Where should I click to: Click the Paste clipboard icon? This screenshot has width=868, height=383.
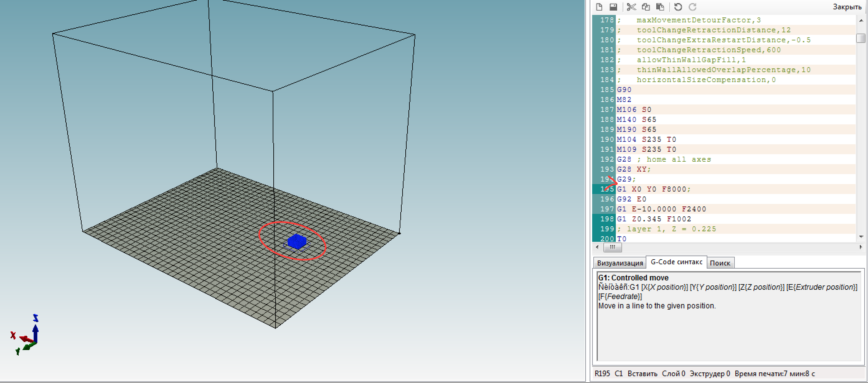[x=660, y=7]
